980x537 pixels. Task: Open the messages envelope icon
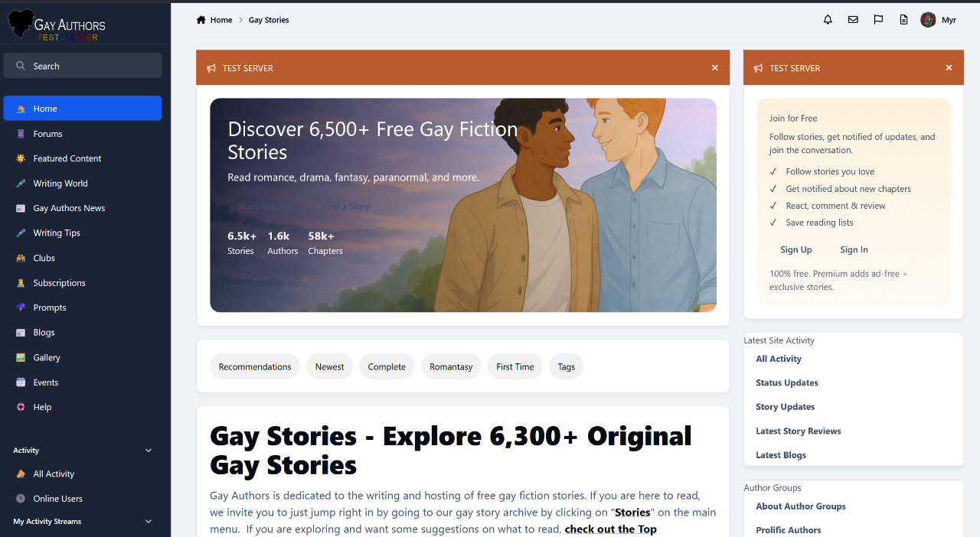pos(853,20)
